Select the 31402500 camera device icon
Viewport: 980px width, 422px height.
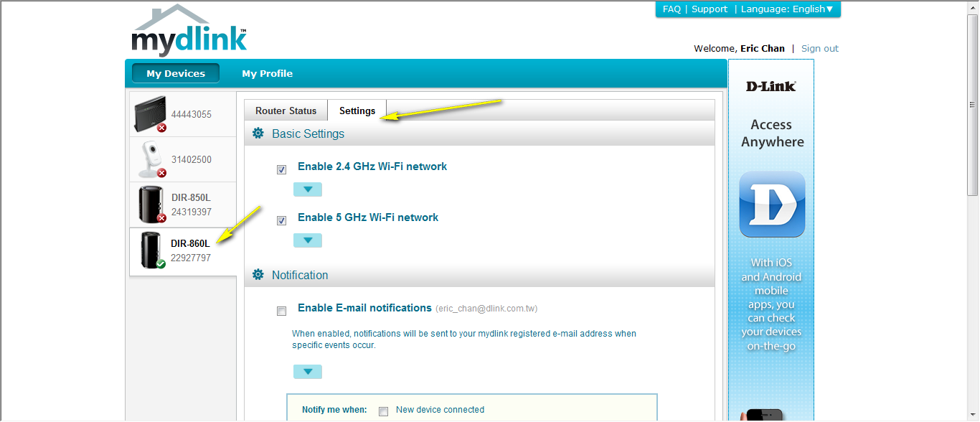tap(150, 159)
